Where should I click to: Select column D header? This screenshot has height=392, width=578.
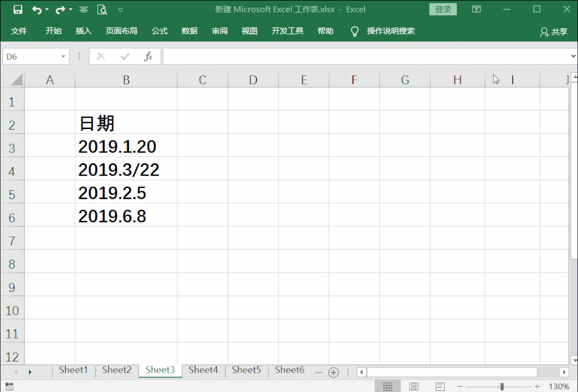[x=253, y=80]
